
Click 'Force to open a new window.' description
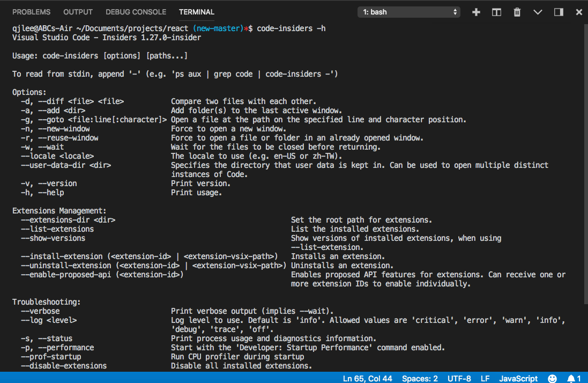229,129
